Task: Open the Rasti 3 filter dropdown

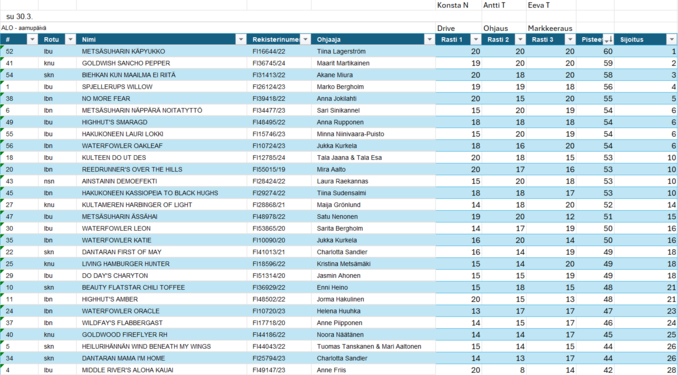Action: tap(570, 39)
